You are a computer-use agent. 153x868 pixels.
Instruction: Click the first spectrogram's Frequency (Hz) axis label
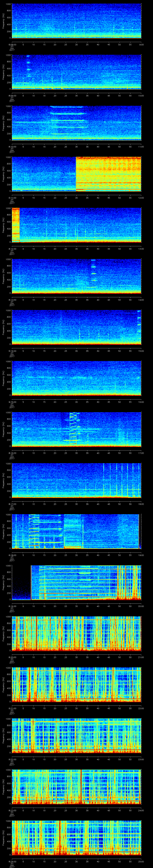pos(3,21)
